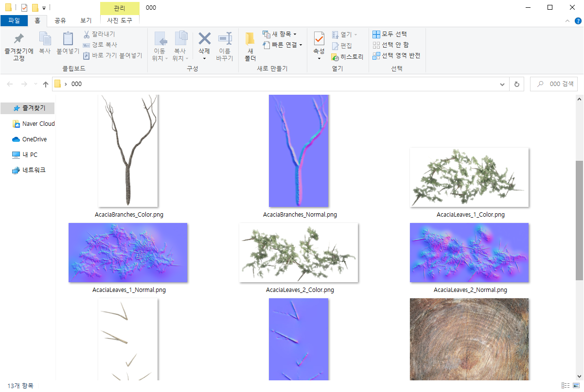Click 바로 가기 붙여넣기 (Paste shortcut)
This screenshot has height=392, width=584.
(x=113, y=55)
